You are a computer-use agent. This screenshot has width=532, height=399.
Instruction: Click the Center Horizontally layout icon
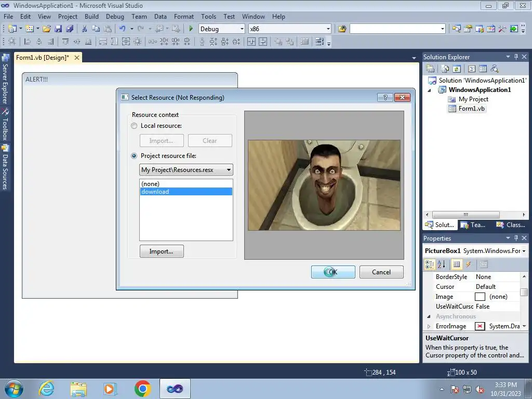point(251,42)
